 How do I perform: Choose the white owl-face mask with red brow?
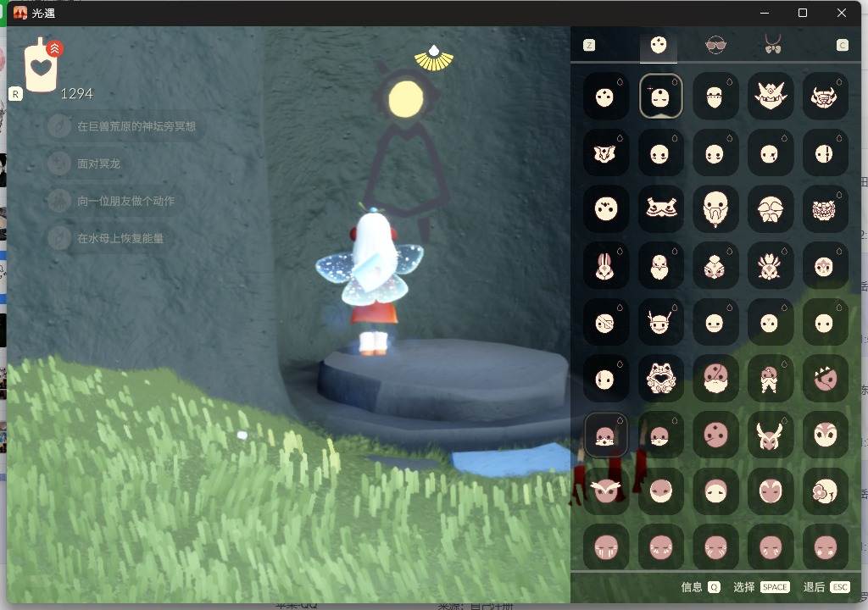pyautogui.click(x=825, y=435)
